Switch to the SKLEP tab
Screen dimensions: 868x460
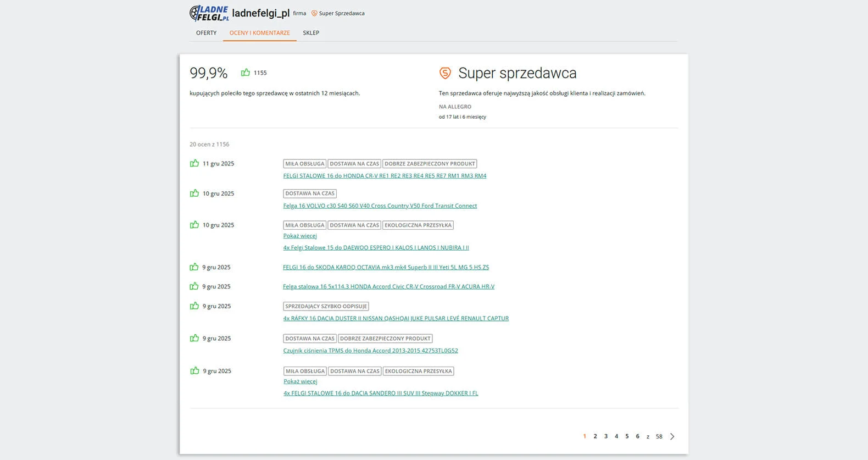[x=311, y=33]
